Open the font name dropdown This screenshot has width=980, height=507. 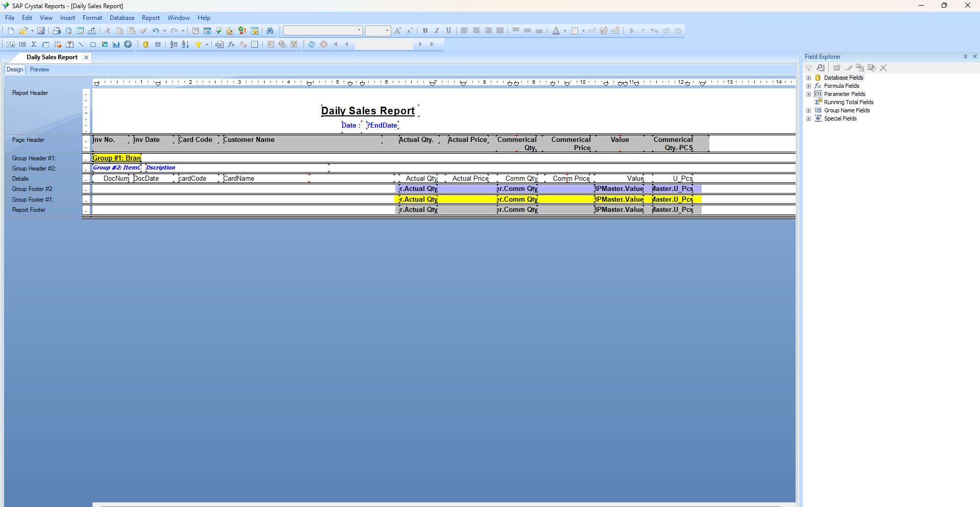[360, 31]
